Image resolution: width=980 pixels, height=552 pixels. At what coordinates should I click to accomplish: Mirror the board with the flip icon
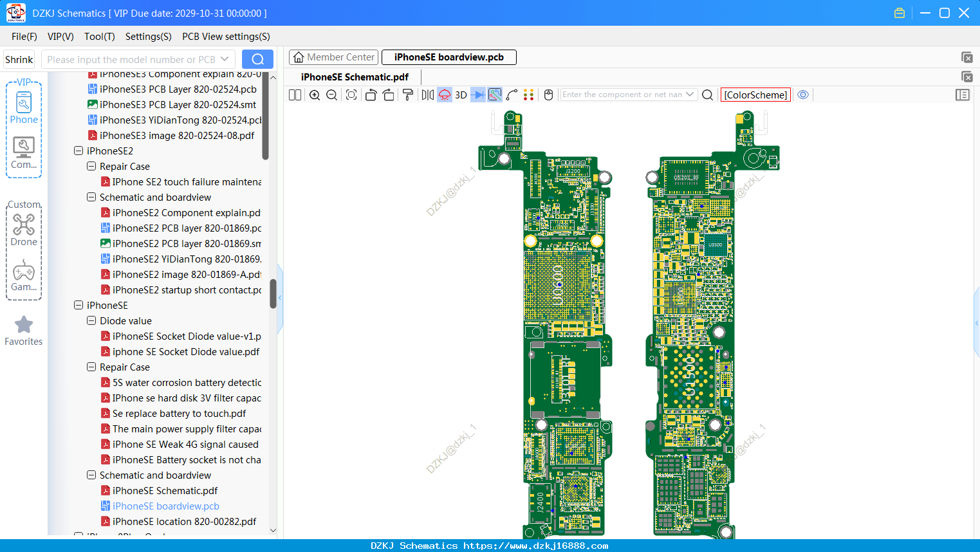(x=428, y=95)
